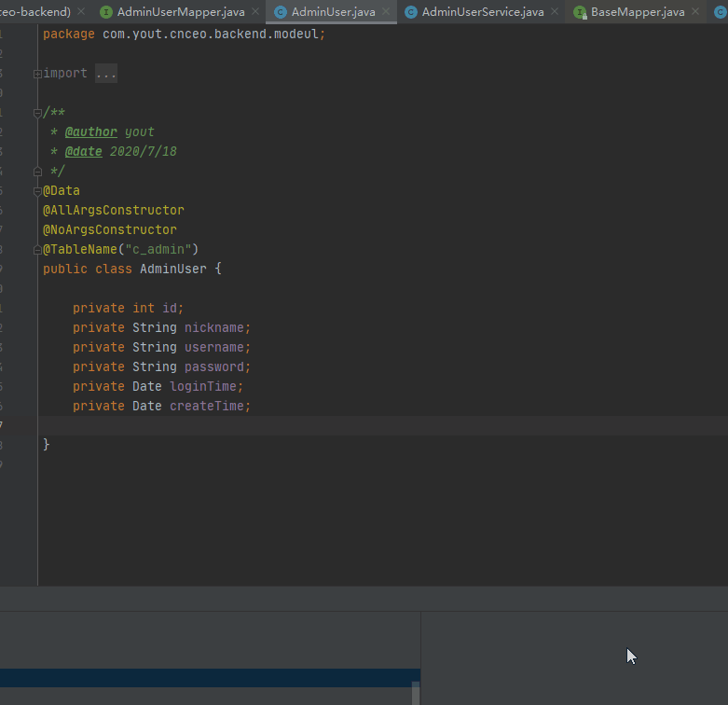Close the AdminUserMapper.java tab

[255, 11]
